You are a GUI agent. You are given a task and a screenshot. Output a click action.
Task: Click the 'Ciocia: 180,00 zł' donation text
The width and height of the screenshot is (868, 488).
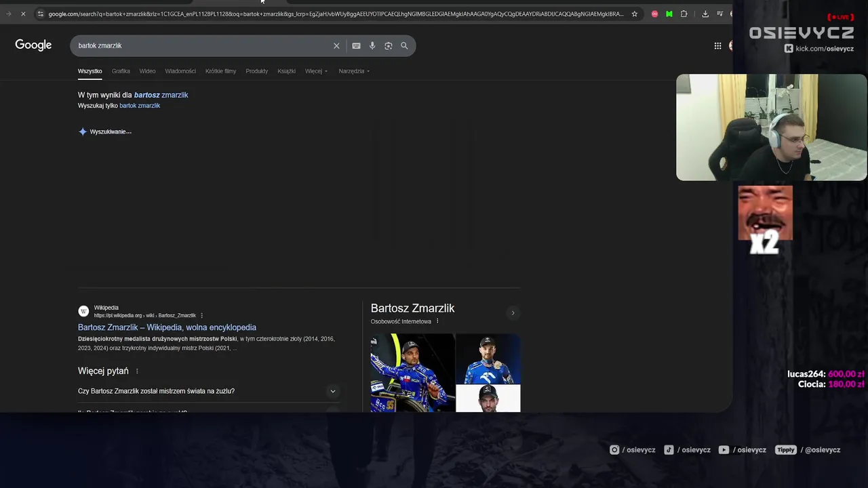click(831, 384)
